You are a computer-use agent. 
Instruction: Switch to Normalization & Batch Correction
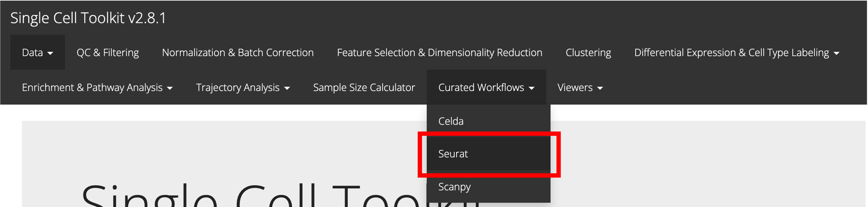[x=238, y=53]
